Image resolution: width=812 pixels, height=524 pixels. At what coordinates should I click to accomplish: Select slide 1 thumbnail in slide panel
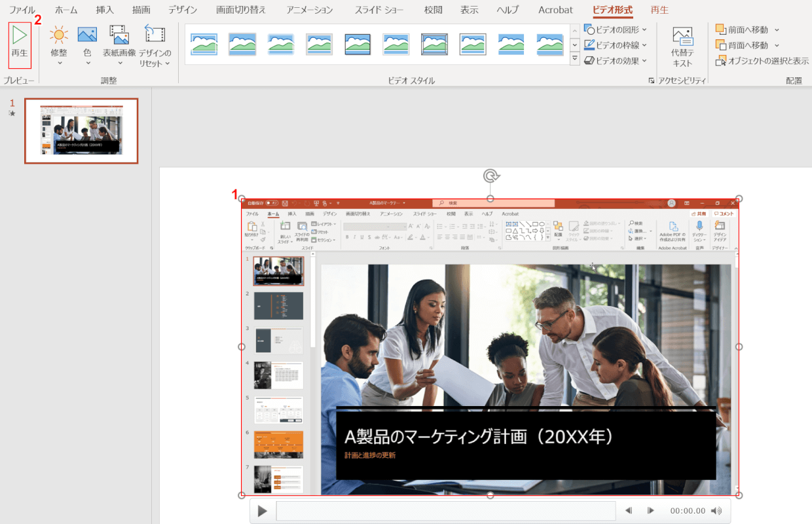click(x=81, y=131)
